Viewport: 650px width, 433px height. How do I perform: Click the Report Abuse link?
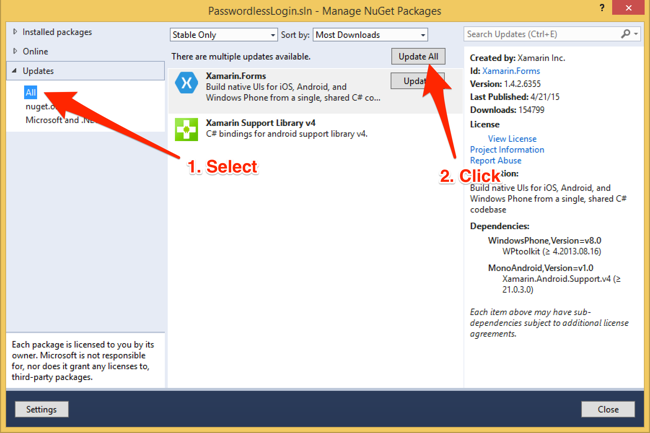click(495, 161)
